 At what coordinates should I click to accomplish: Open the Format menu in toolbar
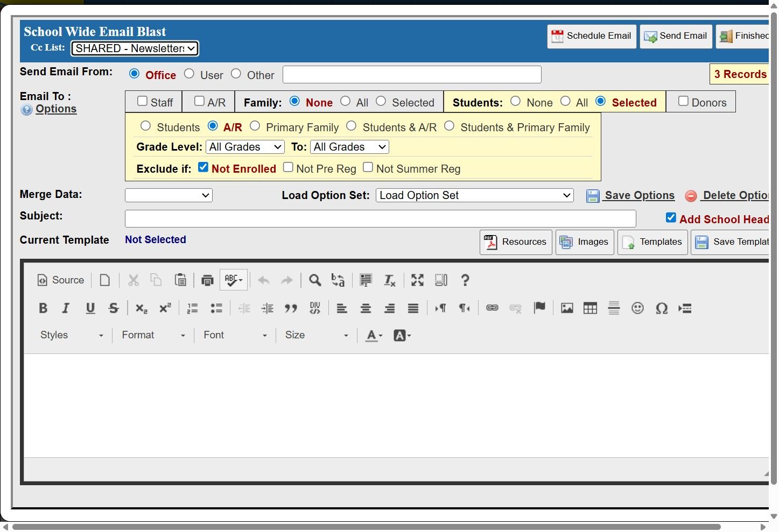153,335
